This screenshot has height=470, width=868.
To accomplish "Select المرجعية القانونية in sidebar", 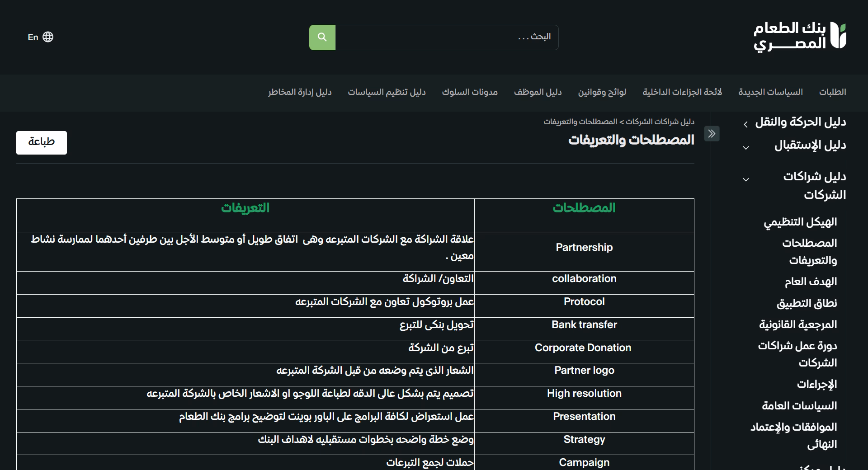I will pos(798,324).
